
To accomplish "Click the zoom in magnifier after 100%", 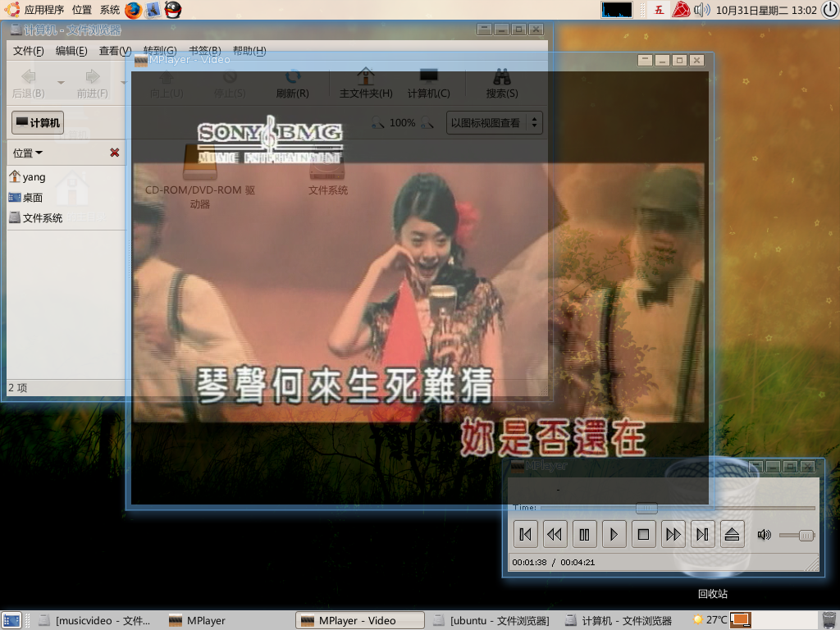I will [x=427, y=123].
